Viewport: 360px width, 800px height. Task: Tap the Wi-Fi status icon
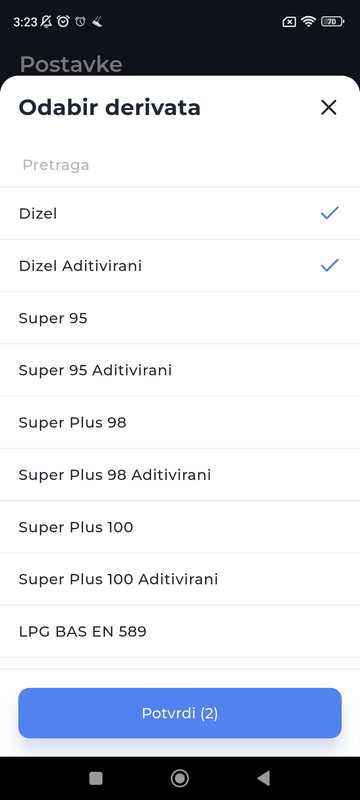coord(308,21)
